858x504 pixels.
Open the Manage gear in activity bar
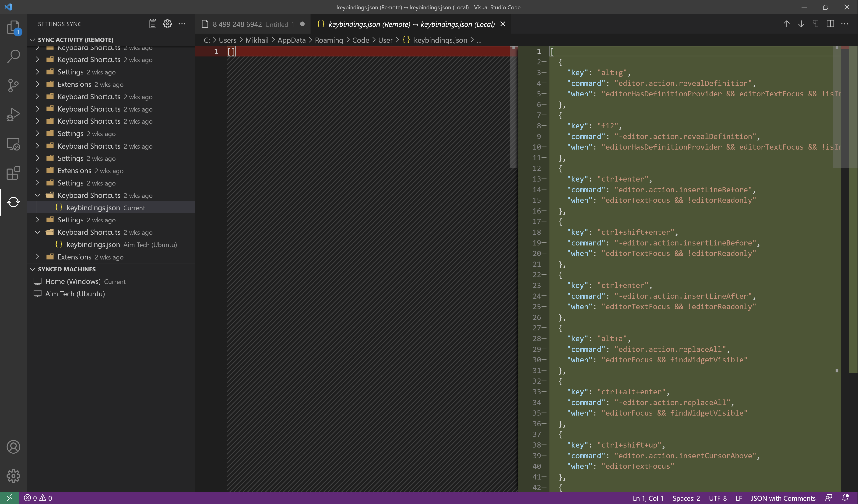(13, 476)
